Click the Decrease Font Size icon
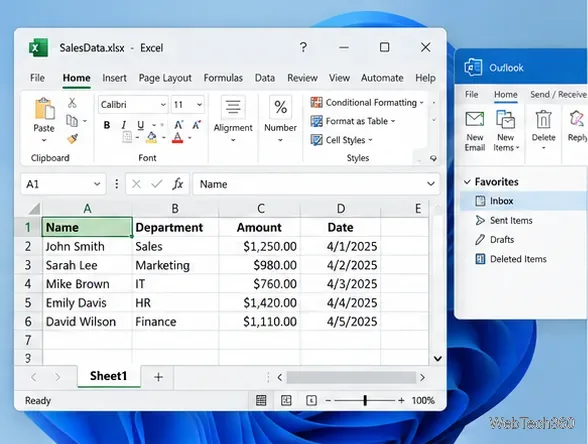Image resolution: width=588 pixels, height=444 pixels. click(x=196, y=124)
